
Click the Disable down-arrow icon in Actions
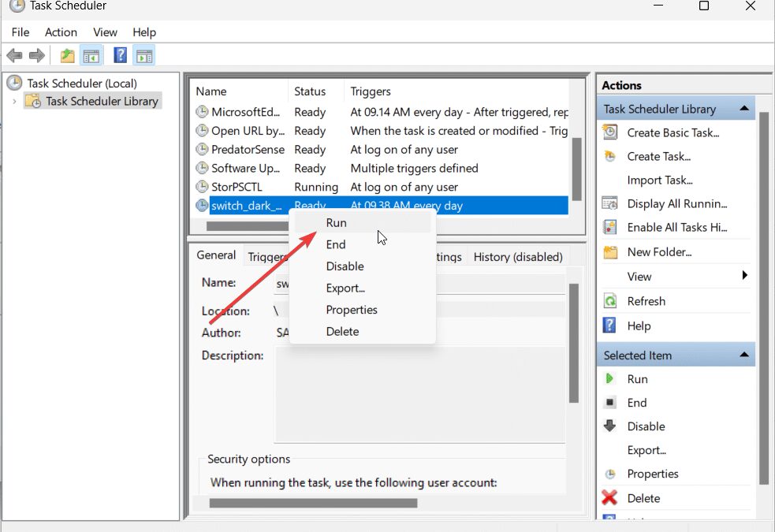pos(609,426)
